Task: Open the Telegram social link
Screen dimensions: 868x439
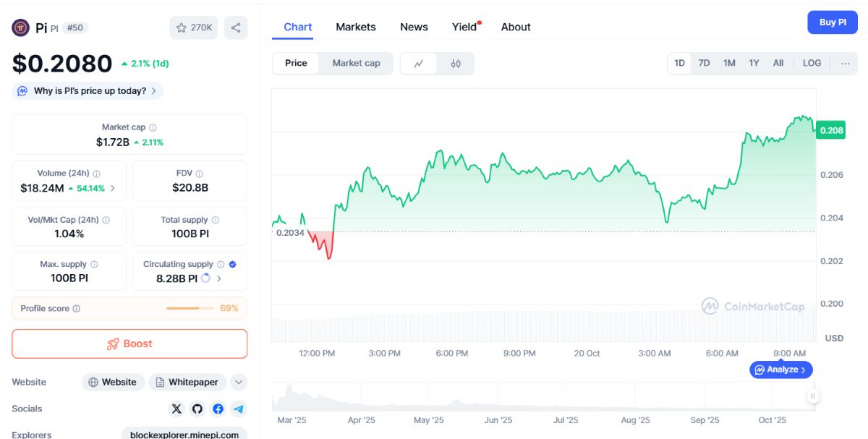Action: 239,409
